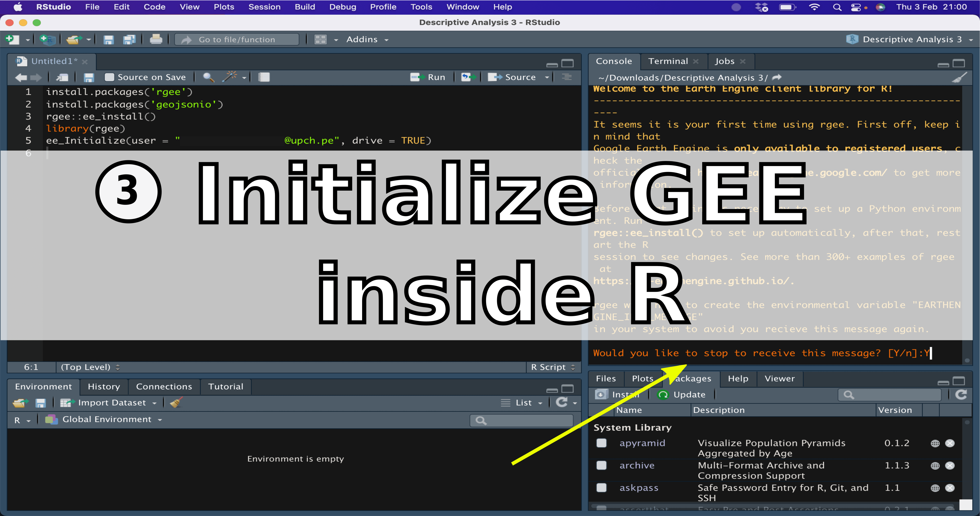Toggle Source on Save checkbox

coord(110,77)
